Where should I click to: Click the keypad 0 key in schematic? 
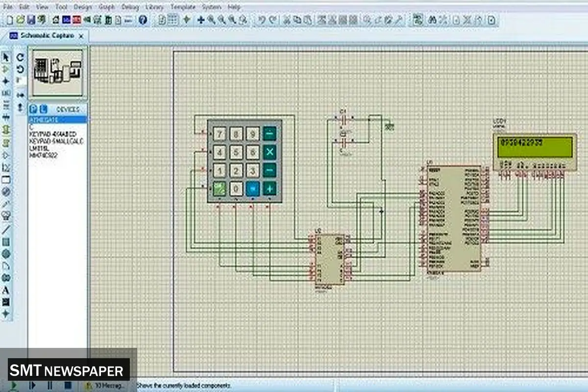(237, 189)
